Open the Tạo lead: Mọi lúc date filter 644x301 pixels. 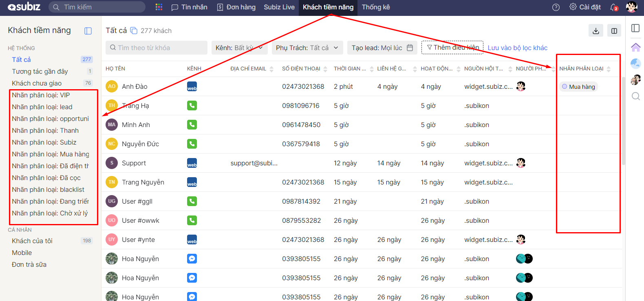pos(382,48)
